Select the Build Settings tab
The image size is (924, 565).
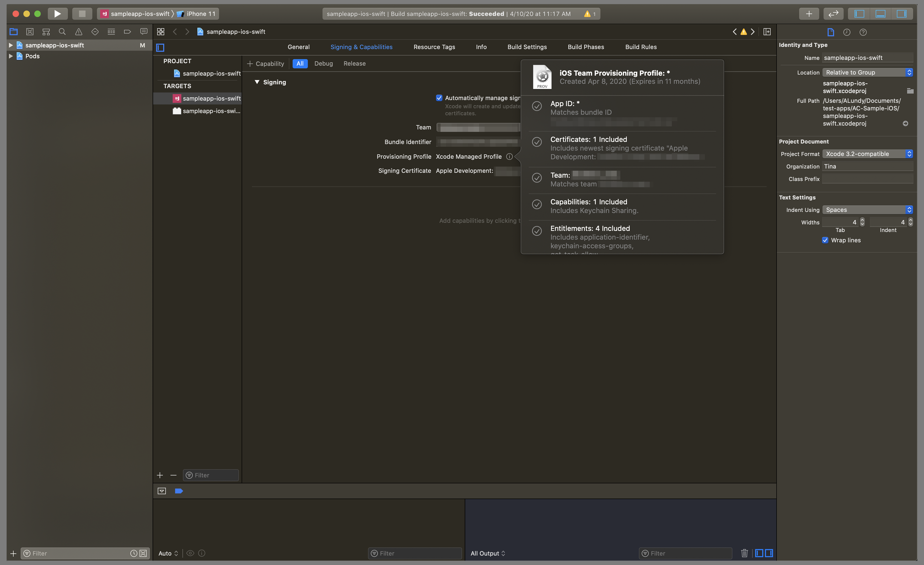coord(527,46)
